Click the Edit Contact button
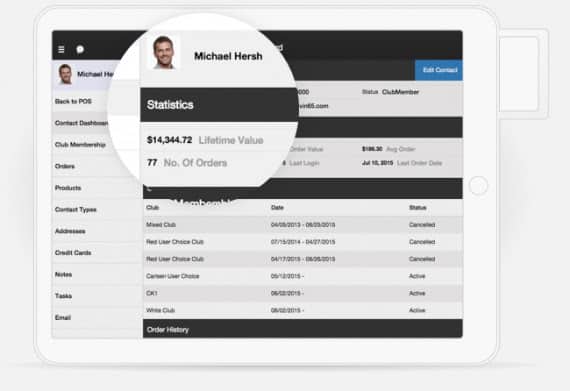The width and height of the screenshot is (570, 391). [x=439, y=70]
